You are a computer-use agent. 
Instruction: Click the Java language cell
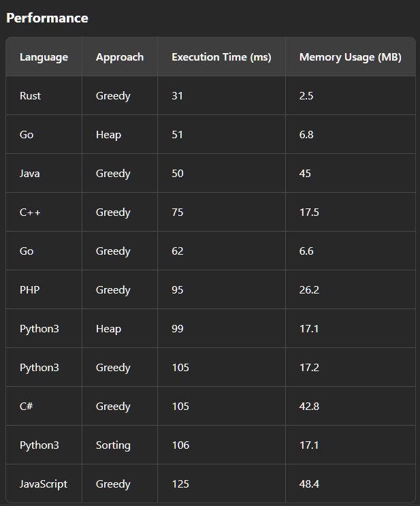coord(30,173)
